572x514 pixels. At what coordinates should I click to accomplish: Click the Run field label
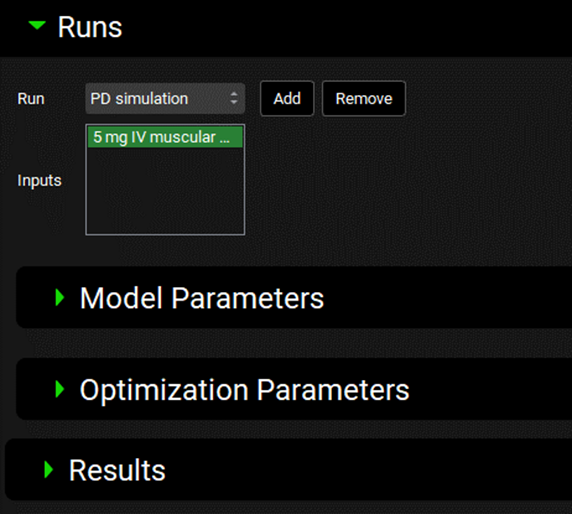31,99
